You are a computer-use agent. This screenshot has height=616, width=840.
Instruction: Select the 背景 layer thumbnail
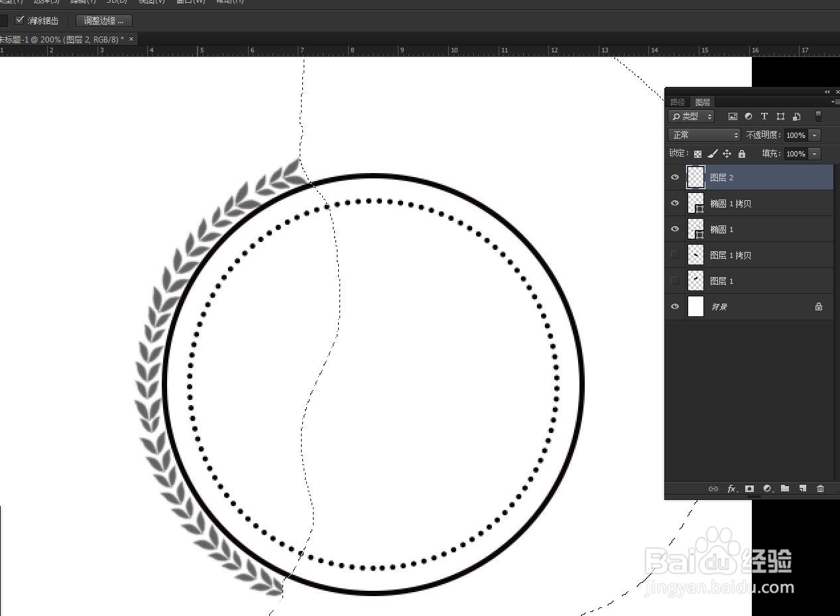[695, 306]
